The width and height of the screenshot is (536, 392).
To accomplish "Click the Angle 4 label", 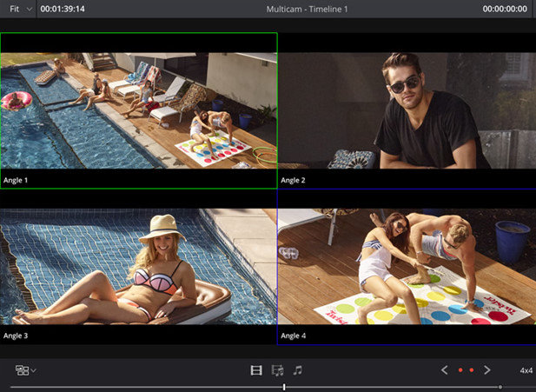I will point(294,336).
